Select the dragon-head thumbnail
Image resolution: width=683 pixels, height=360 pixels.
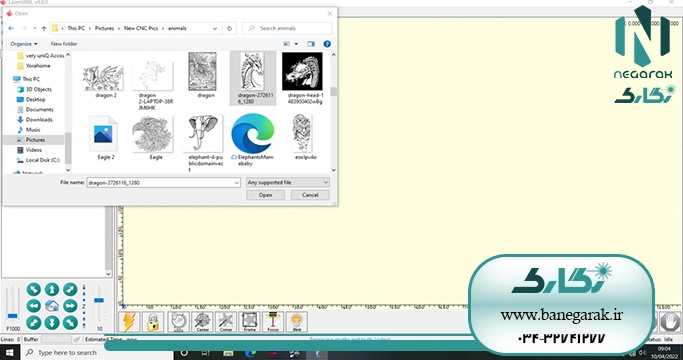point(303,78)
